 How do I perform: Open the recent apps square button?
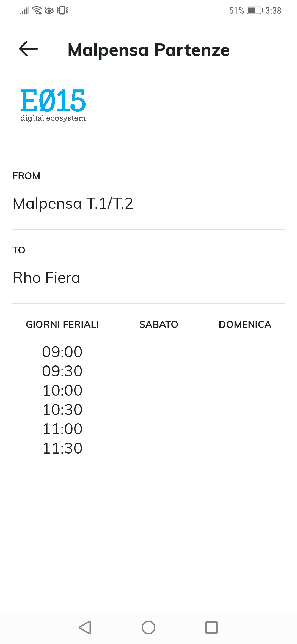(x=211, y=627)
